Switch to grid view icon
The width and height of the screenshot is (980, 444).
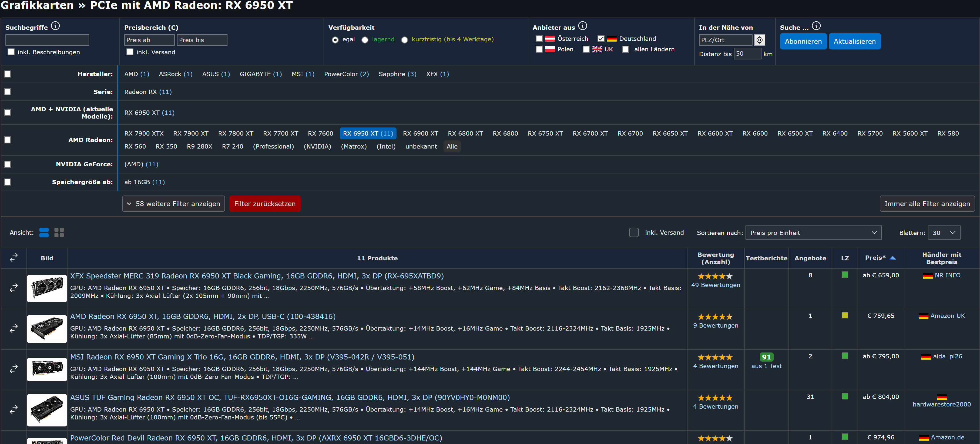click(59, 233)
